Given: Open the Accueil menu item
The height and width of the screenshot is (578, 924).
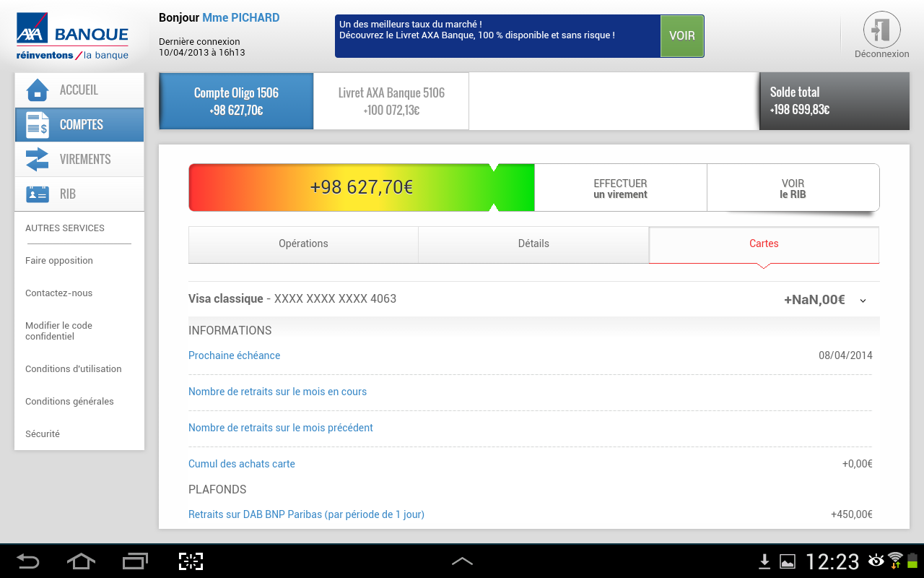Looking at the screenshot, I should point(79,90).
